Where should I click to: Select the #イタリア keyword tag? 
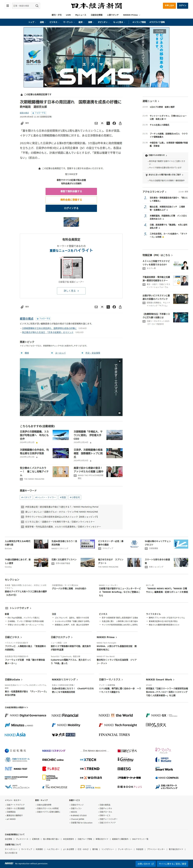coord(26,497)
